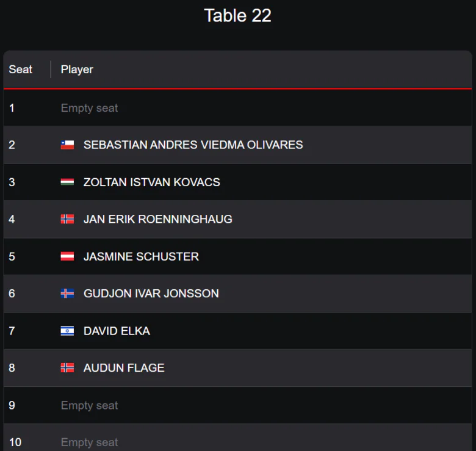Open David Elka's player entry
This screenshot has width=476, height=451.
117,331
